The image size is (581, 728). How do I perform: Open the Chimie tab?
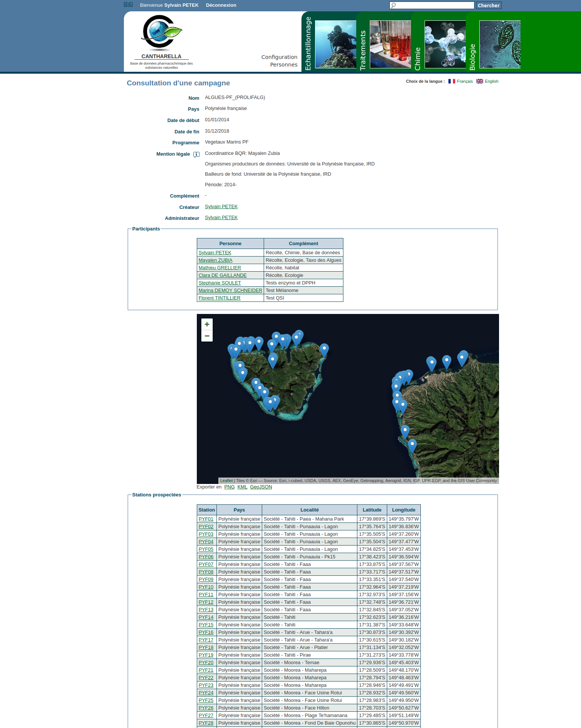418,59
